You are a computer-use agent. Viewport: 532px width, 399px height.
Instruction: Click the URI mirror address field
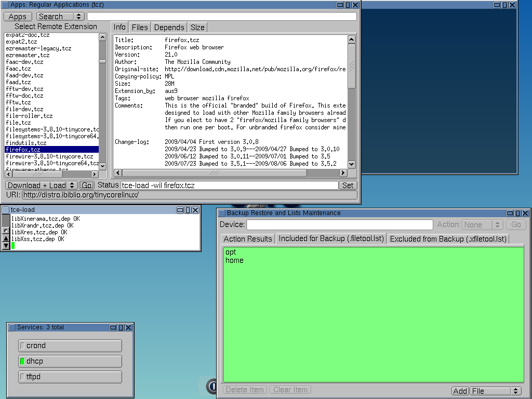(189, 195)
